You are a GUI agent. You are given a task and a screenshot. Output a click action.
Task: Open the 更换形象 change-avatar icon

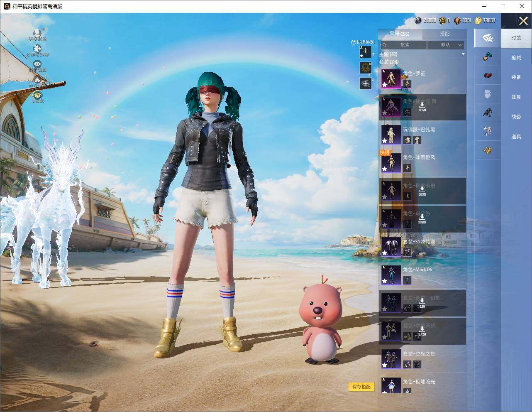point(37,33)
